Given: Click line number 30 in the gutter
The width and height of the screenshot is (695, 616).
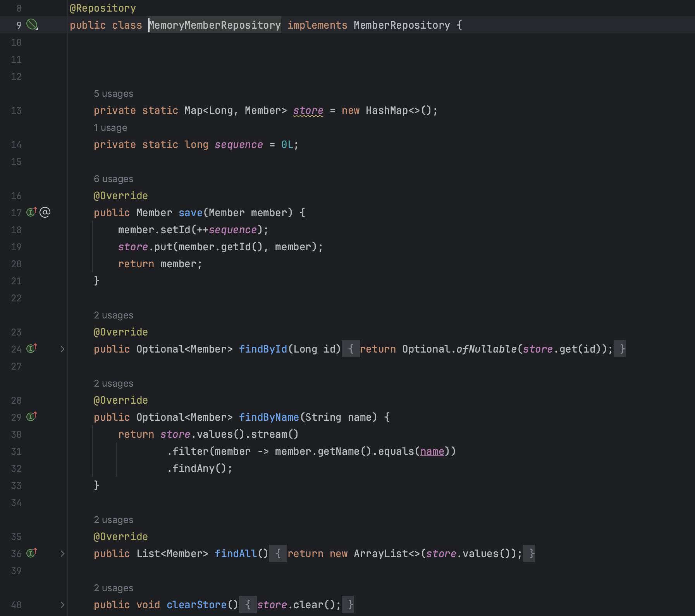Looking at the screenshot, I should (x=16, y=435).
